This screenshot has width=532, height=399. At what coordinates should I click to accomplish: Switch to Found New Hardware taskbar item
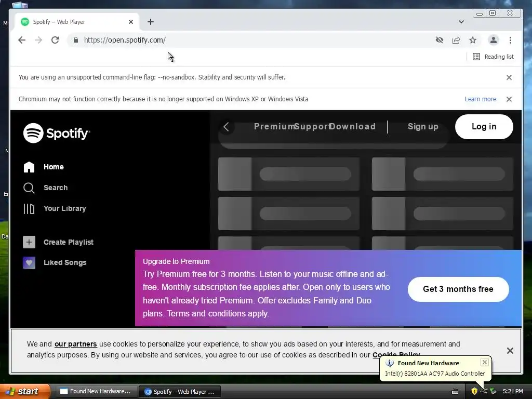coord(96,391)
